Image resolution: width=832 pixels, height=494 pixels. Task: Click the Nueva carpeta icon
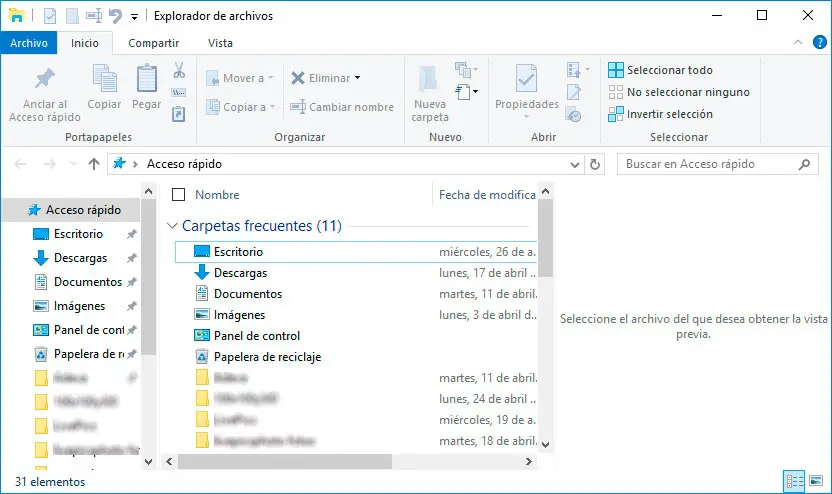(x=428, y=79)
